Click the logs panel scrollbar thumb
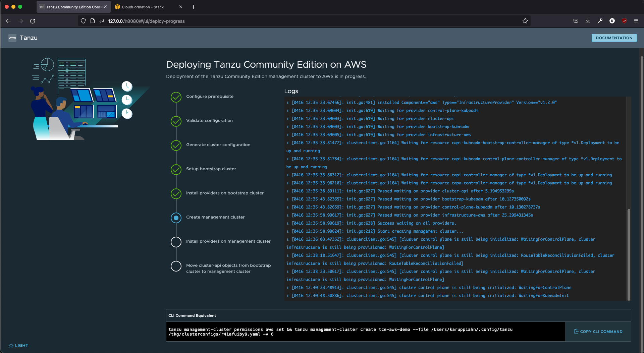 (629, 255)
